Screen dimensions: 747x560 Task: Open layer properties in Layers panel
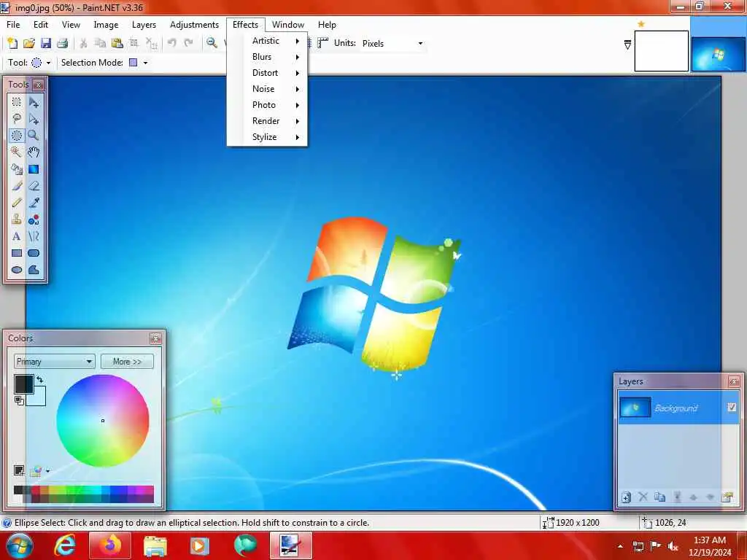pyautogui.click(x=727, y=497)
